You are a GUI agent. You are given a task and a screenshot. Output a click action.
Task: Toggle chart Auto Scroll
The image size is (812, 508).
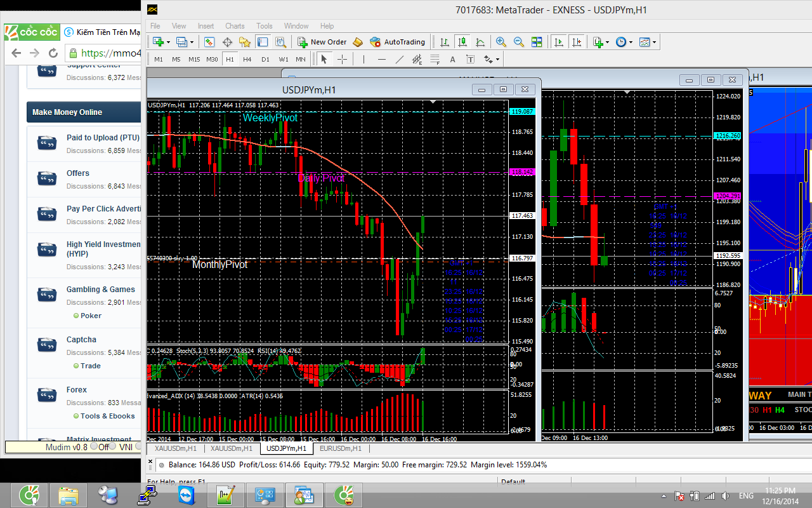[x=559, y=42]
